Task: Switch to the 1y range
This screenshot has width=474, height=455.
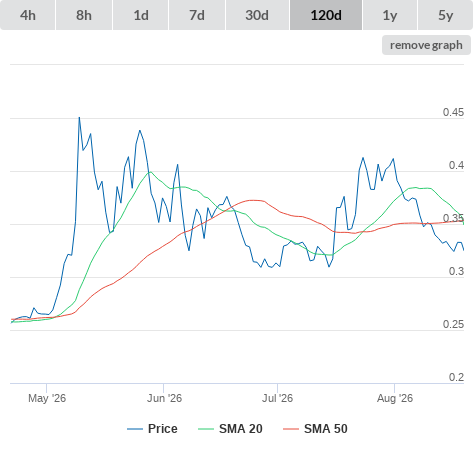Action: point(390,15)
